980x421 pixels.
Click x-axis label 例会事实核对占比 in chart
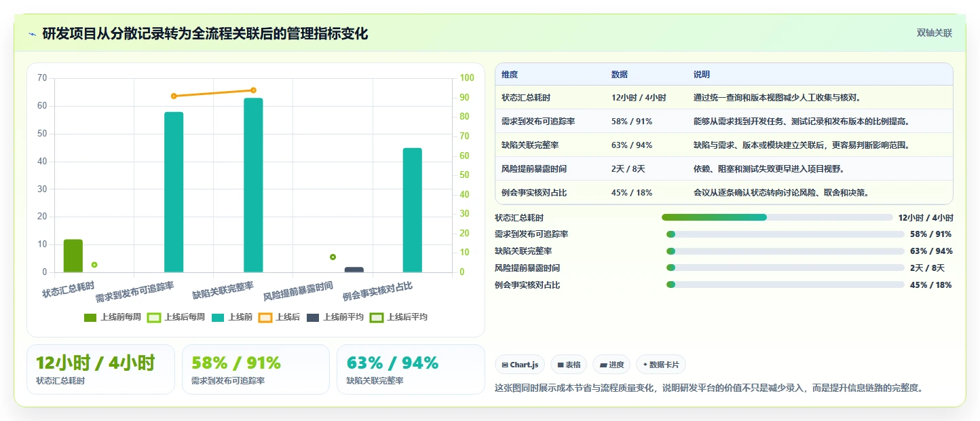click(377, 291)
